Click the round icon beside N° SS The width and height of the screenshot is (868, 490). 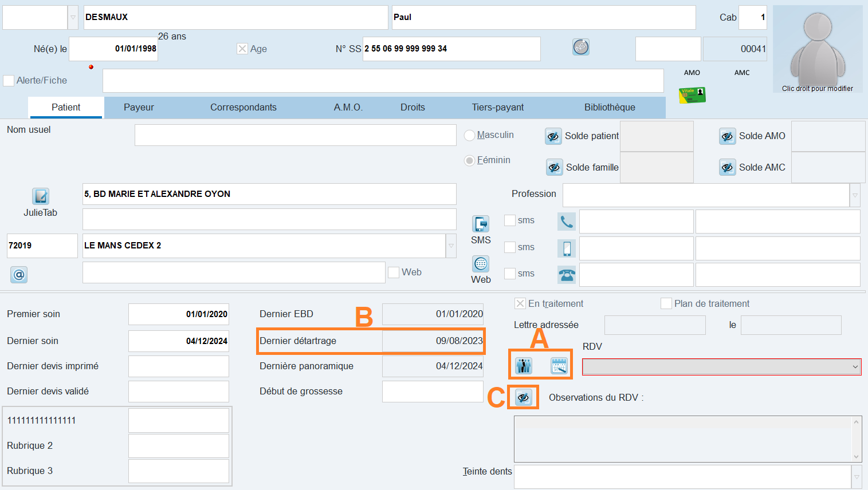click(x=581, y=48)
